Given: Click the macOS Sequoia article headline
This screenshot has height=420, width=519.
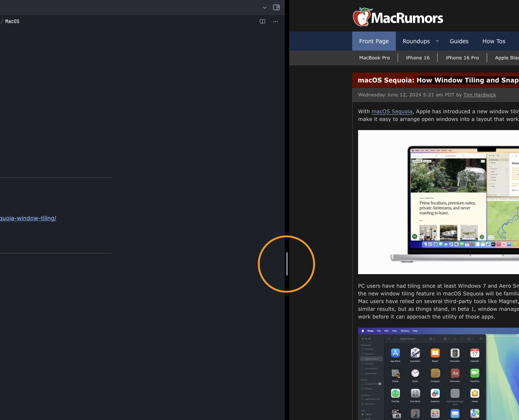Looking at the screenshot, I should tap(438, 80).
